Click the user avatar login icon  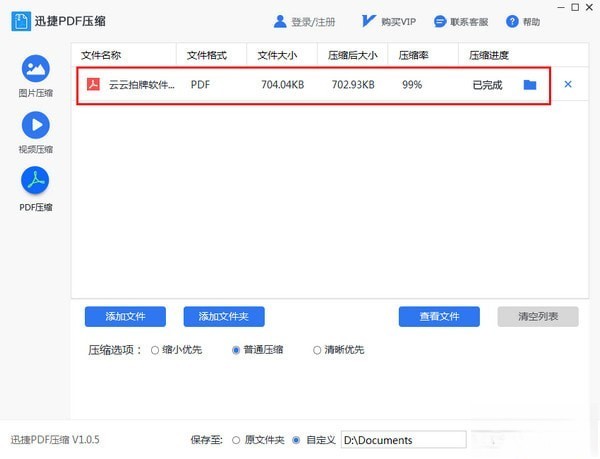click(x=280, y=22)
